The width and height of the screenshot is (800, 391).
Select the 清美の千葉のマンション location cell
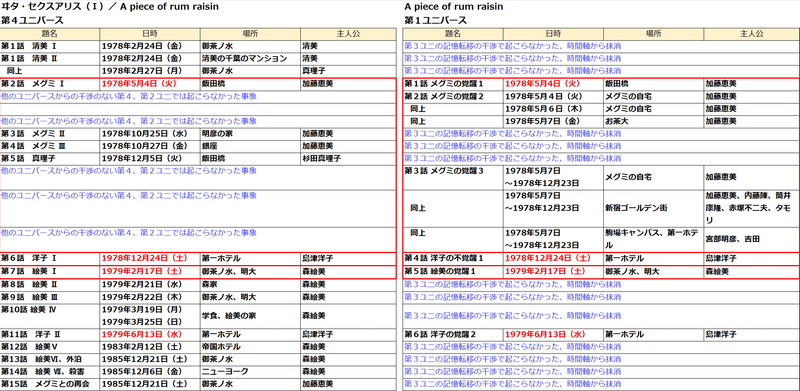point(250,58)
